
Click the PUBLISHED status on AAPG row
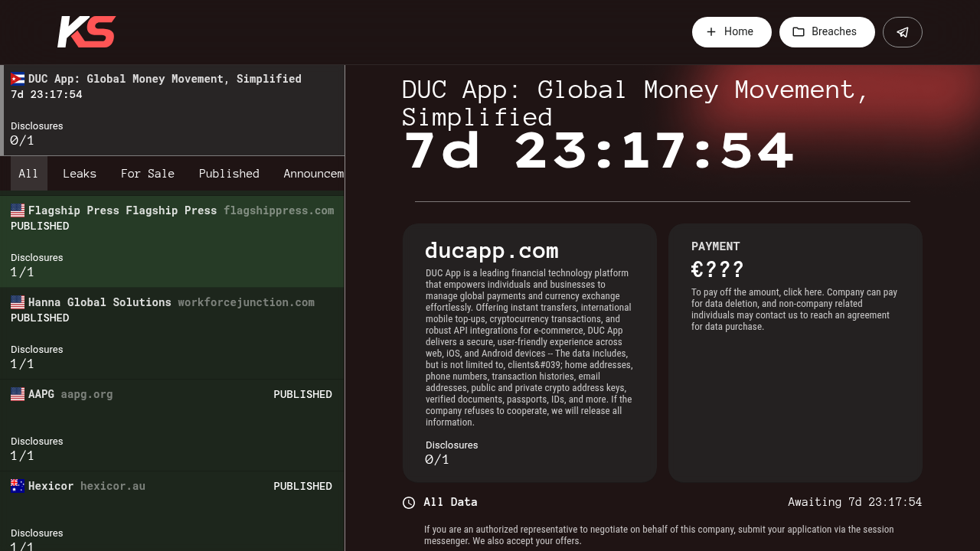[302, 394]
